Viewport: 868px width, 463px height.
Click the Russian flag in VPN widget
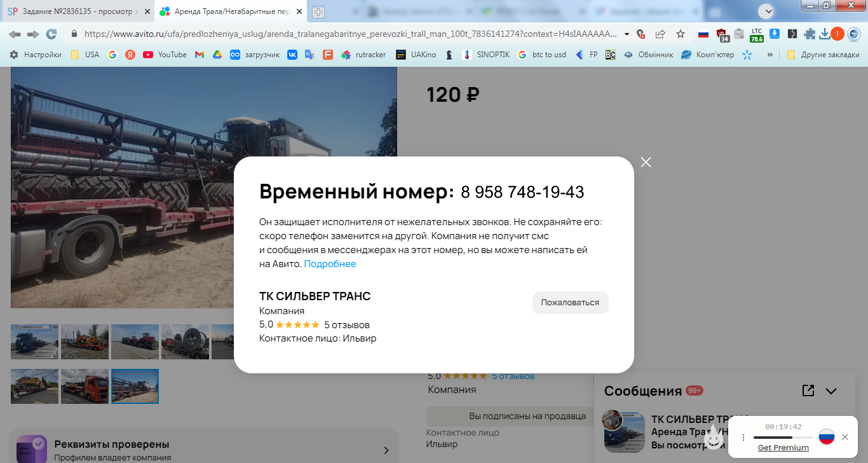point(826,437)
